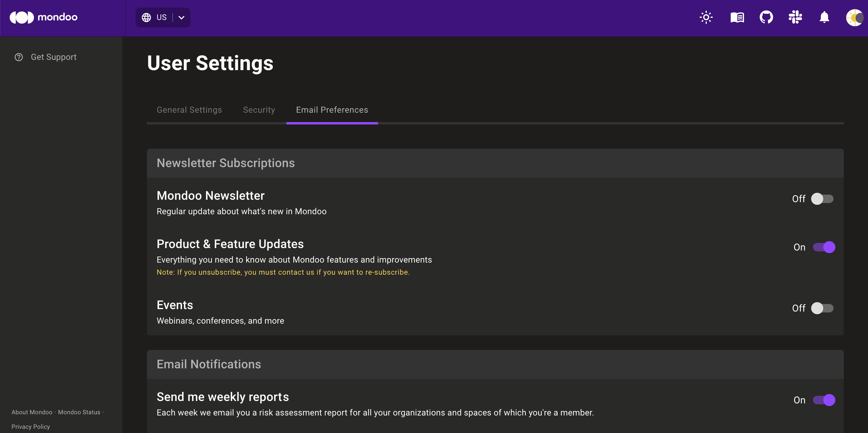Open the user avatar menu
868x433 pixels.
click(855, 18)
